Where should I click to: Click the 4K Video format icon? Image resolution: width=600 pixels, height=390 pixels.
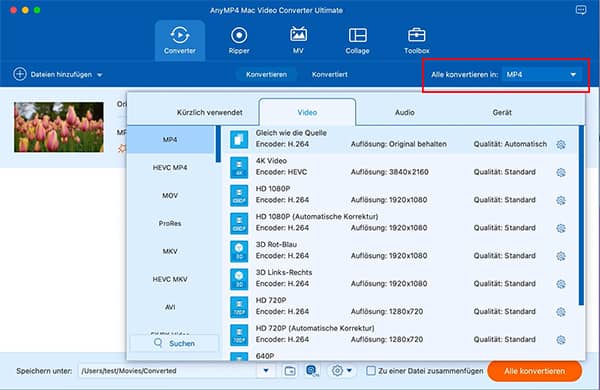tap(239, 167)
